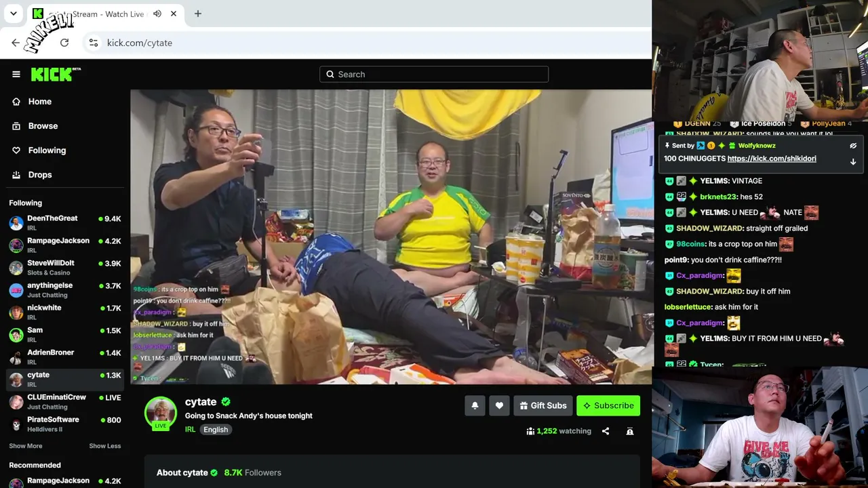Image resolution: width=868 pixels, height=488 pixels.
Task: Click the 1,252 watching viewer count
Action: pos(559,431)
